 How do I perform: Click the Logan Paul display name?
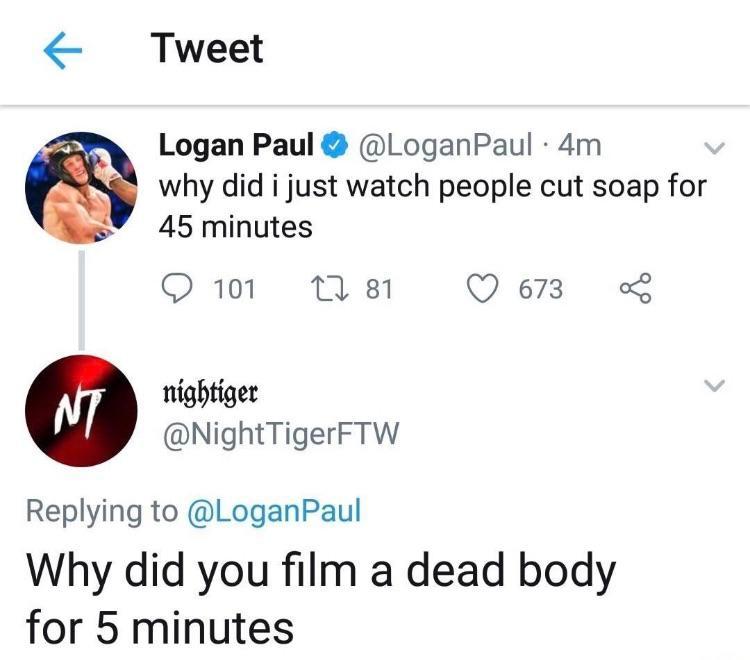pyautogui.click(x=237, y=146)
